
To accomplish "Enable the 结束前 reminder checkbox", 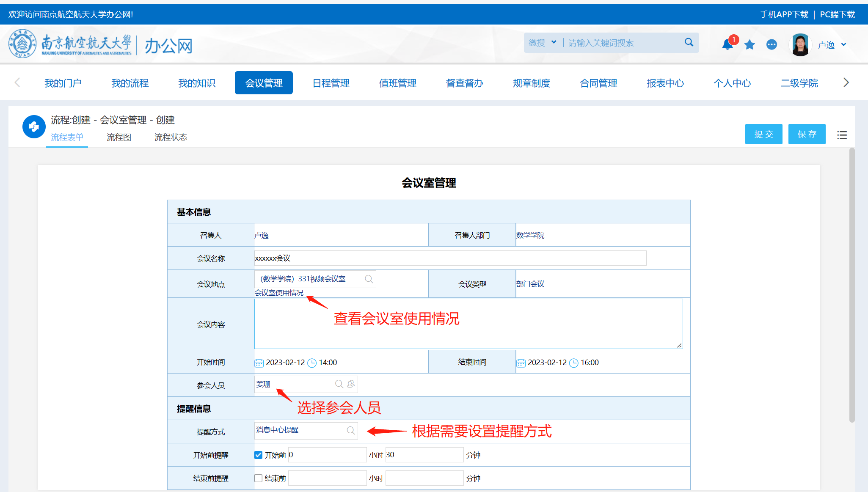I will click(258, 478).
